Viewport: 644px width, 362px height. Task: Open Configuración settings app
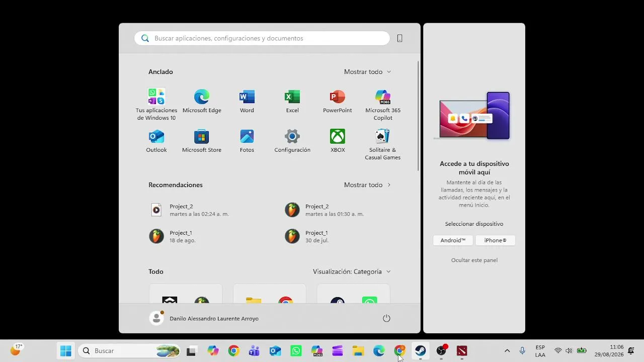[292, 141]
